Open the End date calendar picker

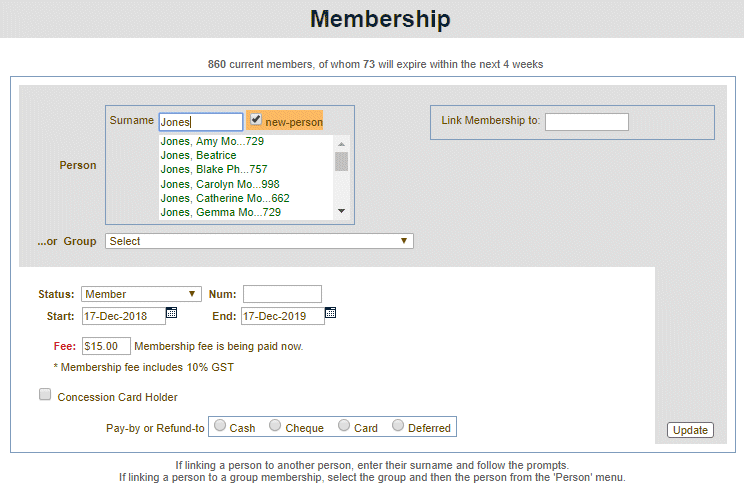coord(331,313)
